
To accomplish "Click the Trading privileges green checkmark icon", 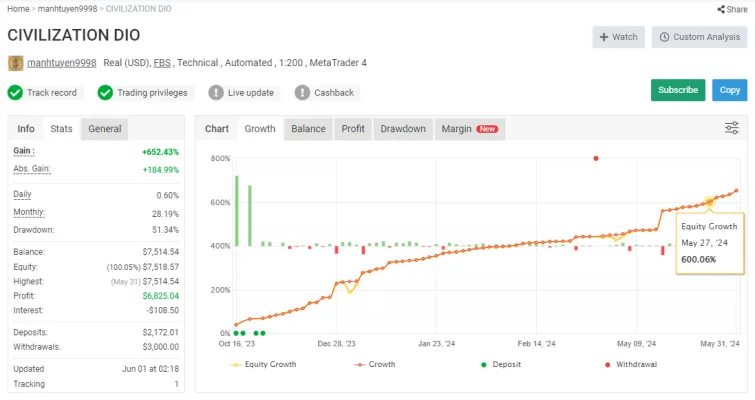I will point(105,92).
